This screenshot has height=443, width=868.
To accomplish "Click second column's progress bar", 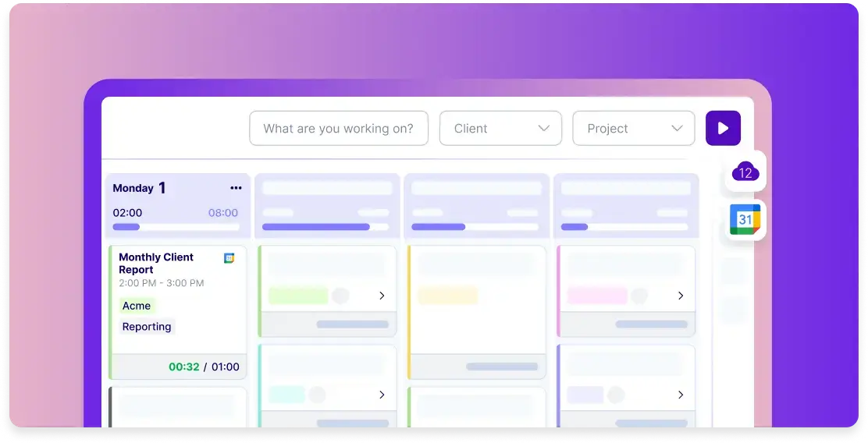I will (x=325, y=227).
